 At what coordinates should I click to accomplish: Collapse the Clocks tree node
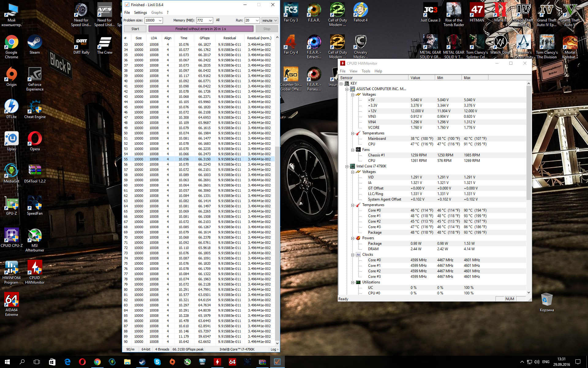tap(352, 255)
